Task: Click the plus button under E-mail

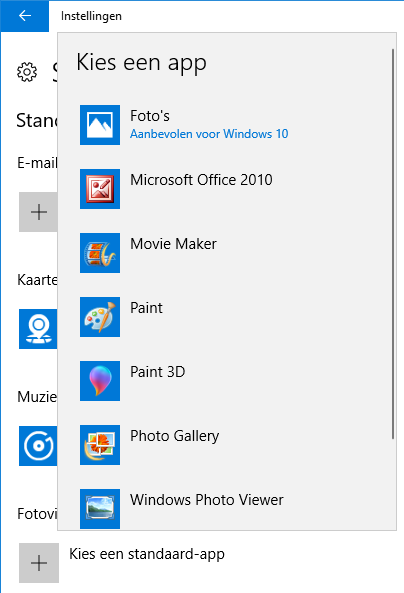Action: [x=38, y=212]
